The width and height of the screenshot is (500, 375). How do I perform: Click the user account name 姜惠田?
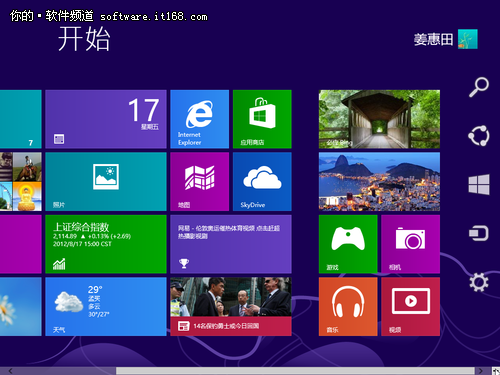click(433, 40)
